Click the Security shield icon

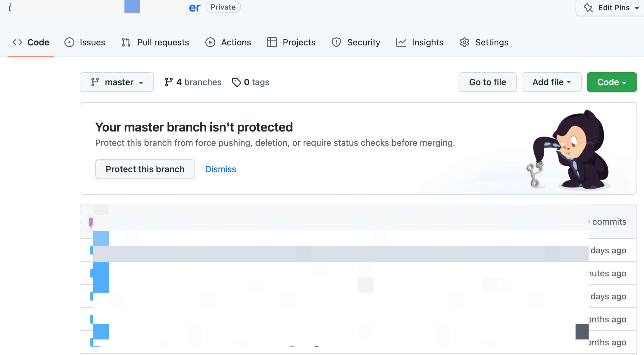tap(336, 42)
